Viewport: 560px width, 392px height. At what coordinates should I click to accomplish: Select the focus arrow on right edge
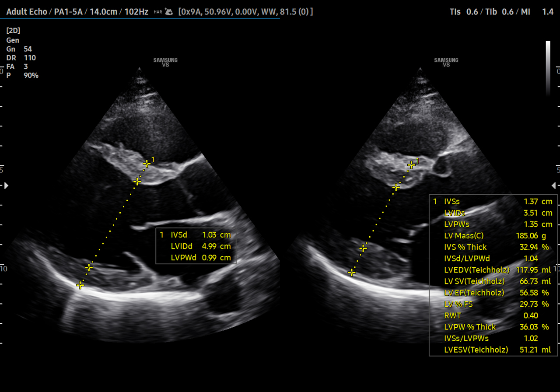click(554, 185)
